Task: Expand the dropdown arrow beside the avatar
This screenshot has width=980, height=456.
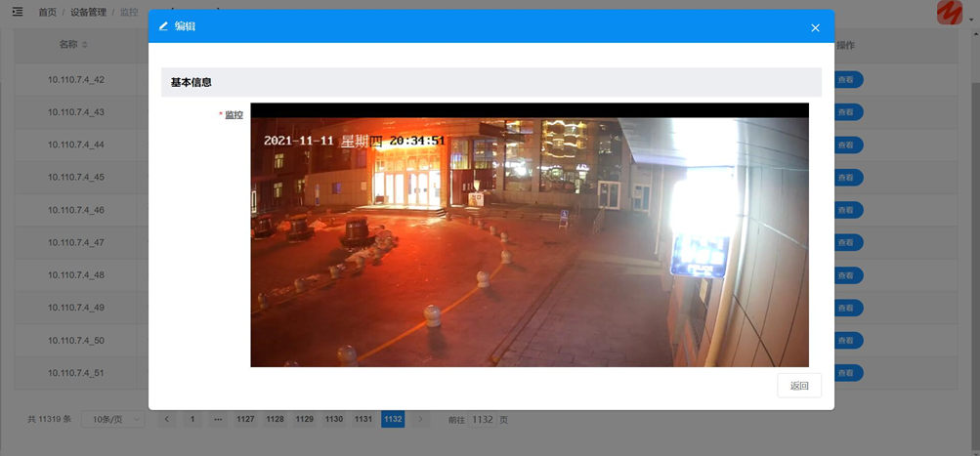Action: pyautogui.click(x=970, y=19)
